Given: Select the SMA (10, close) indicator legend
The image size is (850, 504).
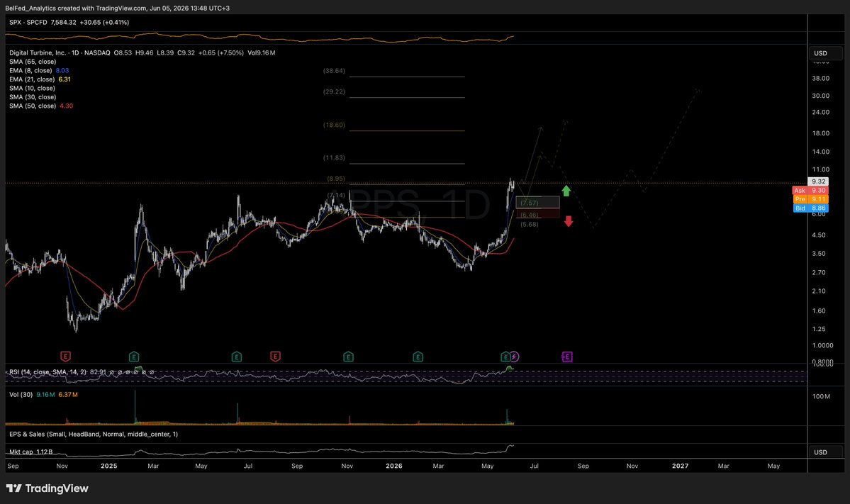Looking at the screenshot, I should click(x=32, y=89).
